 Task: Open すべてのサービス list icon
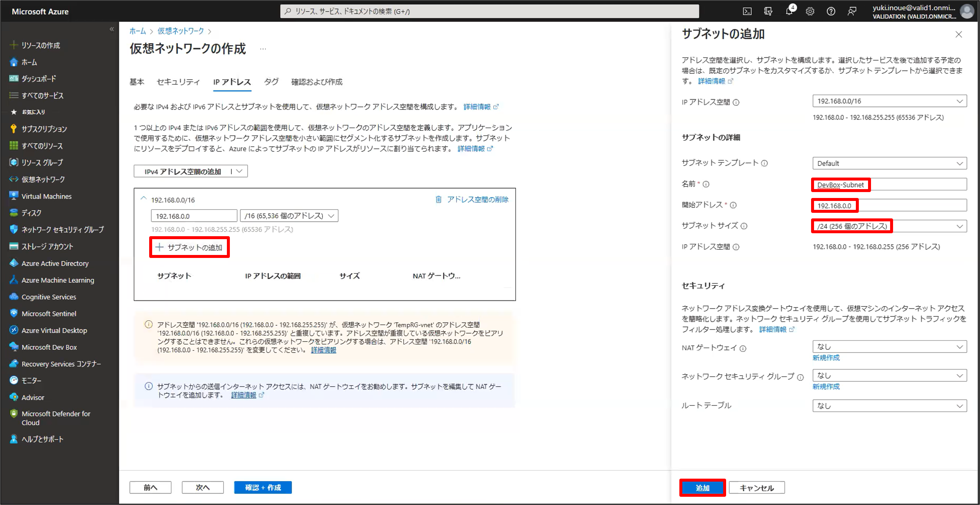(x=14, y=95)
